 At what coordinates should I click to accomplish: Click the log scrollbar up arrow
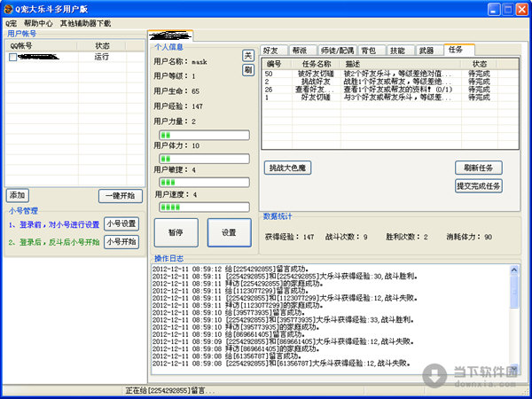(x=514, y=270)
